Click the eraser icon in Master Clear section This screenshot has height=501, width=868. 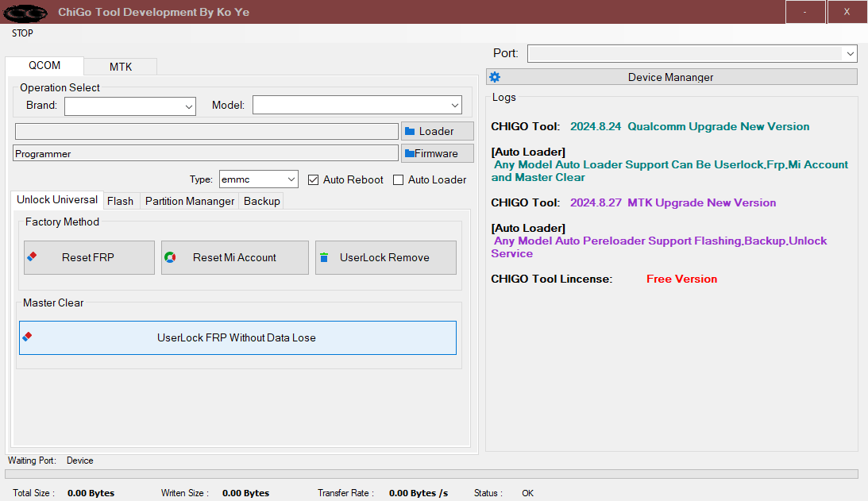click(x=28, y=337)
